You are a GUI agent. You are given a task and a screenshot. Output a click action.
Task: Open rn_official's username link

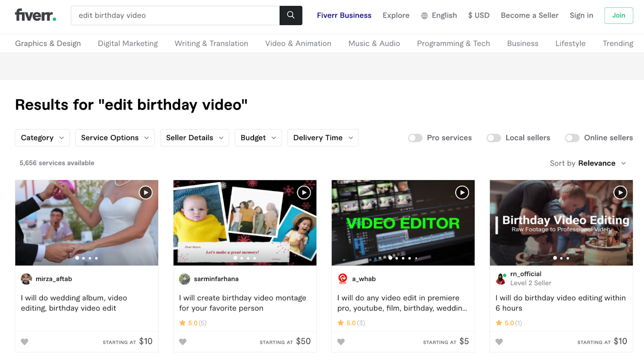[x=526, y=274]
